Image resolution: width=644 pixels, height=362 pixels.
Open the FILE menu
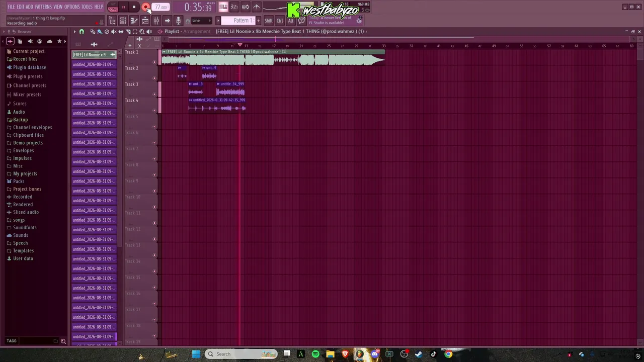coord(11,7)
